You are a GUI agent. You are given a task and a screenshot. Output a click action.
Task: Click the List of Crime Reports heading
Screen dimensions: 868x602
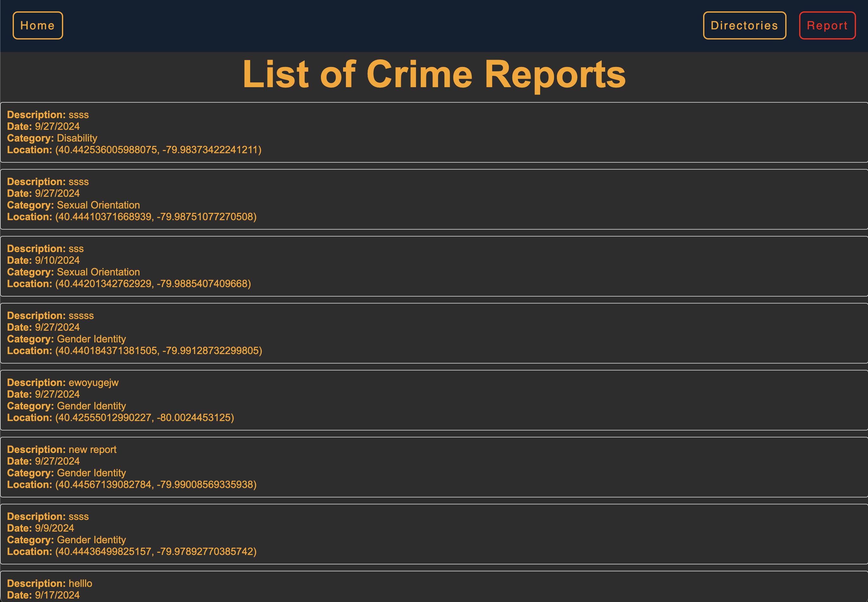point(434,74)
